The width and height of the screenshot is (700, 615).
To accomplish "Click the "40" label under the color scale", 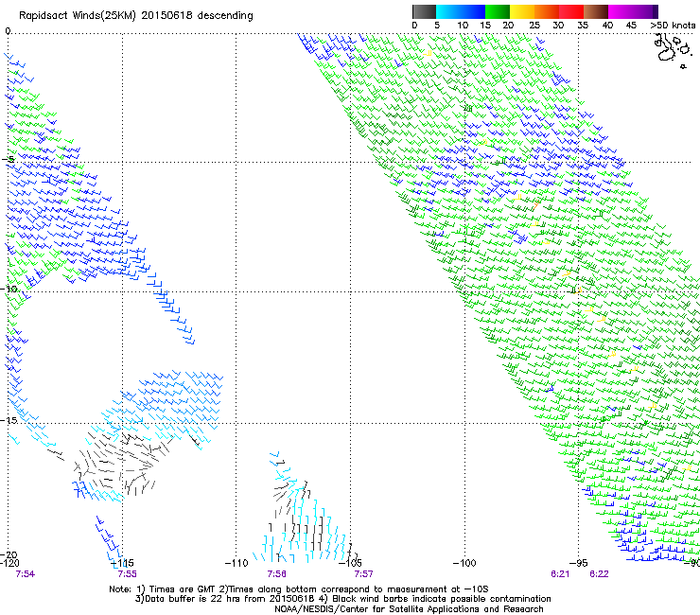I will (x=607, y=26).
